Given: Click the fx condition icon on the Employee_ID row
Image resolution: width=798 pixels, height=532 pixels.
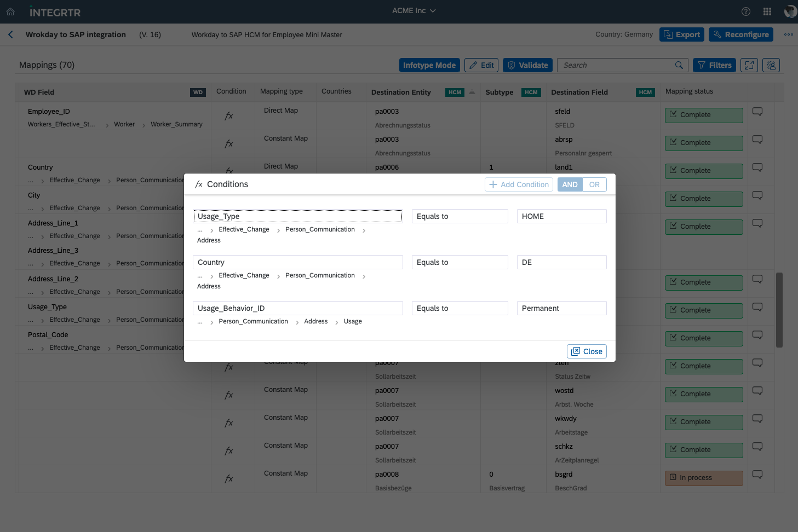Looking at the screenshot, I should point(228,115).
